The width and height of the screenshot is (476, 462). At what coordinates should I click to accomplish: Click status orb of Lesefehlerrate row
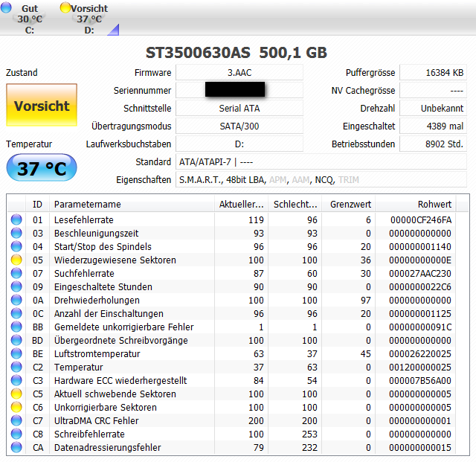coord(16,219)
